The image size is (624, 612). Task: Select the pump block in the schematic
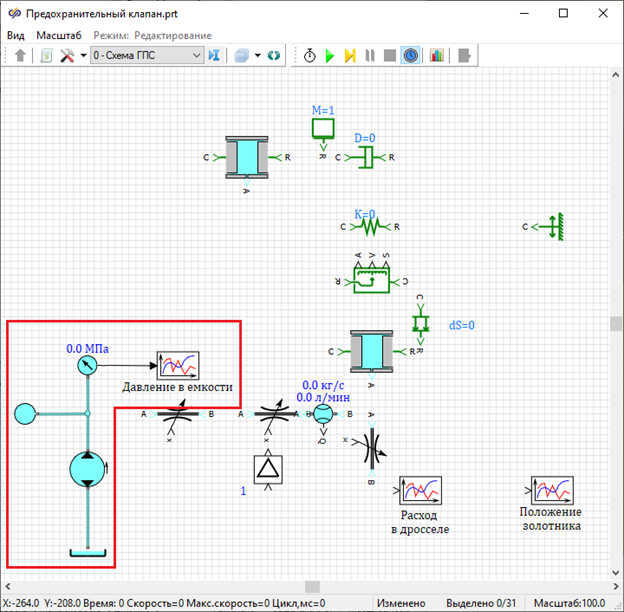[x=88, y=468]
